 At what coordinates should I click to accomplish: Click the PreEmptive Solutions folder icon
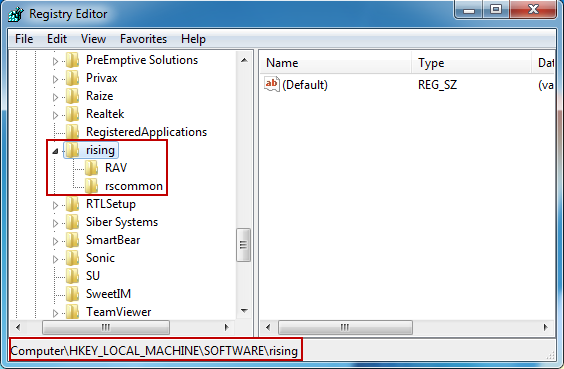[72, 60]
